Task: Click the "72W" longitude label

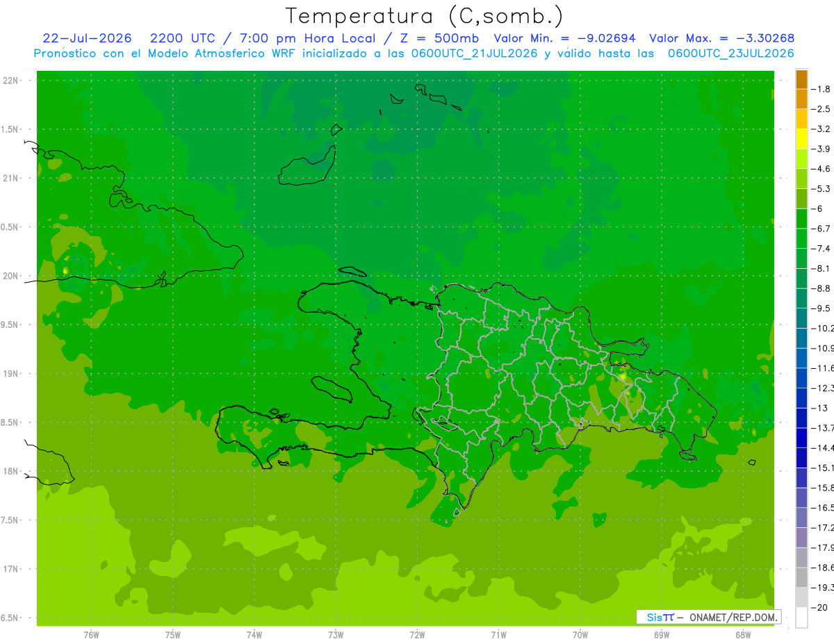Action: coord(418,635)
